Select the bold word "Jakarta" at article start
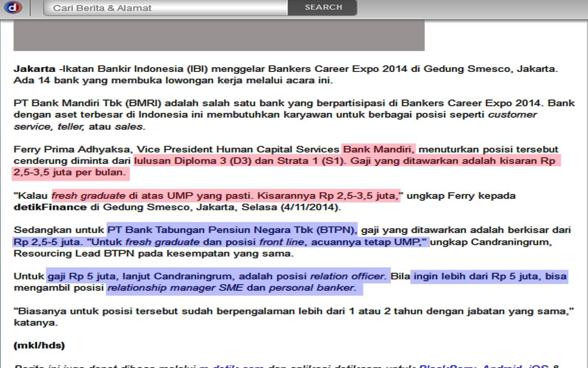Image resolution: width=588 pixels, height=368 pixels. (x=34, y=69)
